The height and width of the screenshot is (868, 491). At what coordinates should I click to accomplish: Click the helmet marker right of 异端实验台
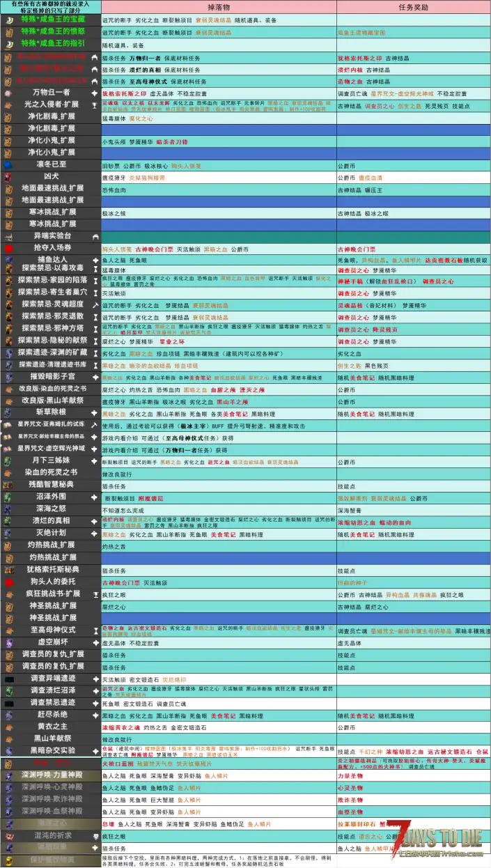pos(94,236)
